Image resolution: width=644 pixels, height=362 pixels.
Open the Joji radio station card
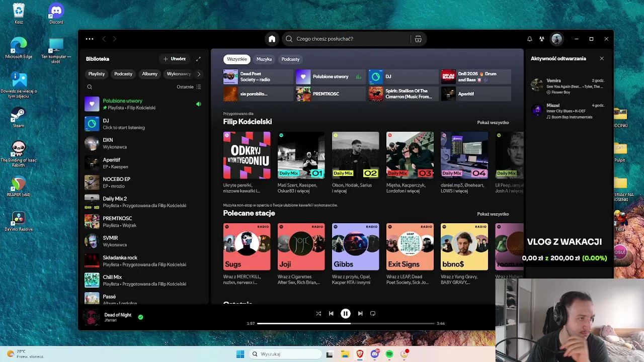(x=301, y=254)
